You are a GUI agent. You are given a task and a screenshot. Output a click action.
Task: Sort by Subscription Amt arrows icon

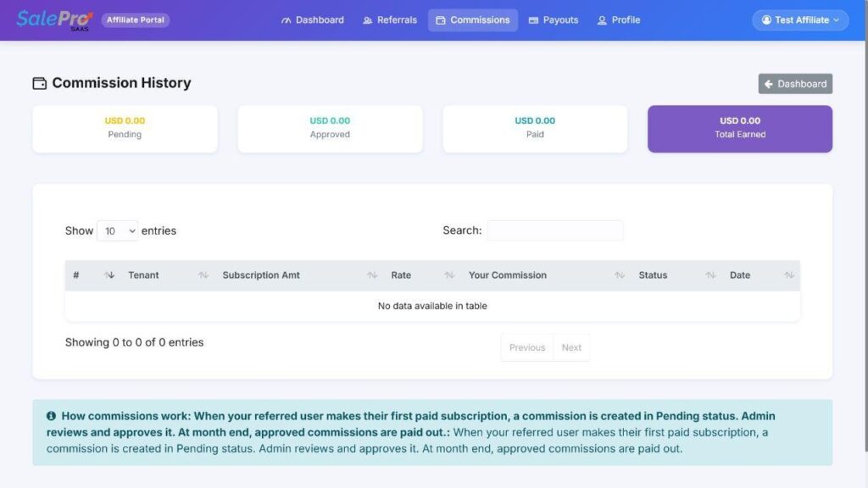pyautogui.click(x=372, y=275)
